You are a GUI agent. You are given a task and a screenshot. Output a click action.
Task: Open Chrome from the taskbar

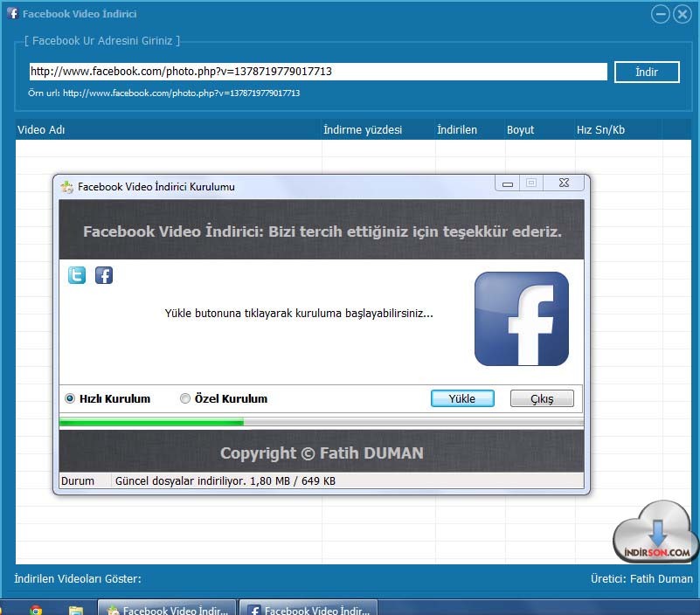(x=36, y=610)
